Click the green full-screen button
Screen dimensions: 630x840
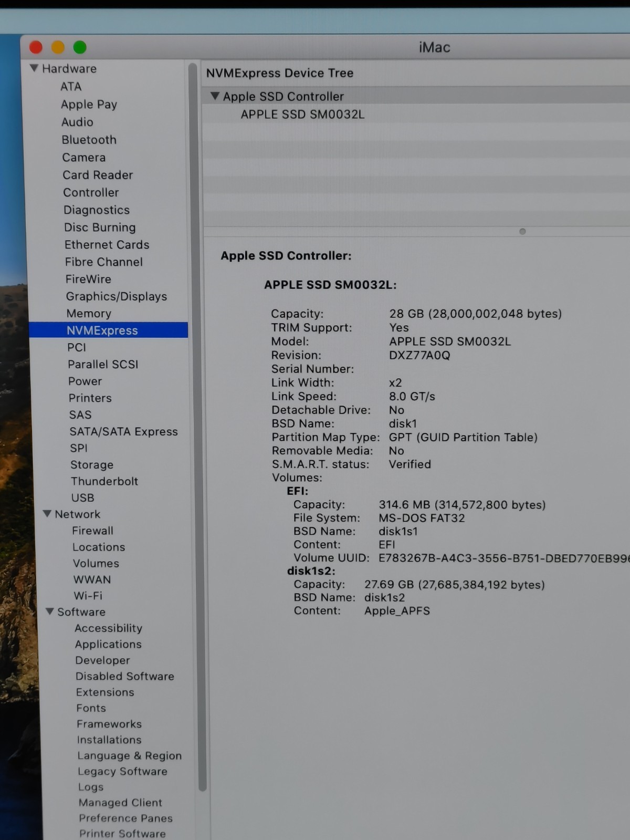80,48
